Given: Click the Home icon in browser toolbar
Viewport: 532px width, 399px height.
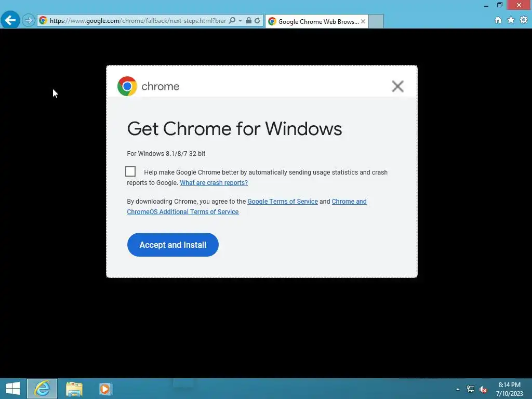Looking at the screenshot, I should tap(498, 20).
